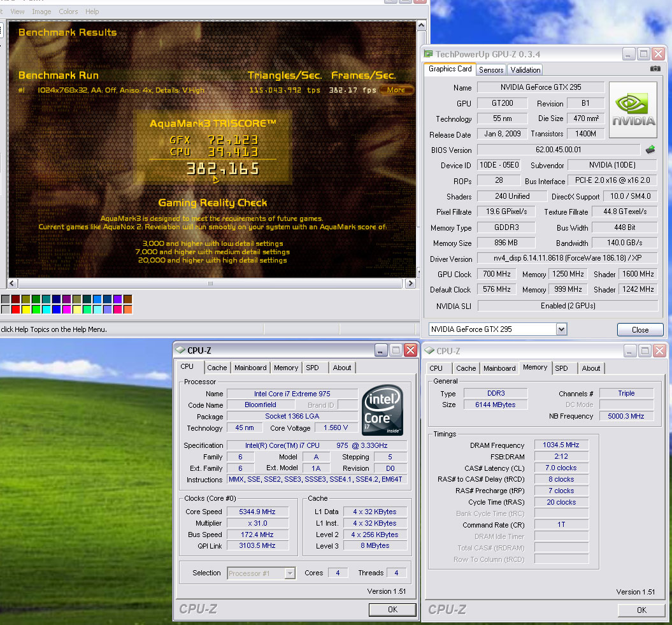Click OK in the CPU-Z processor window
Viewport: 672px width, 625px height.
click(392, 610)
